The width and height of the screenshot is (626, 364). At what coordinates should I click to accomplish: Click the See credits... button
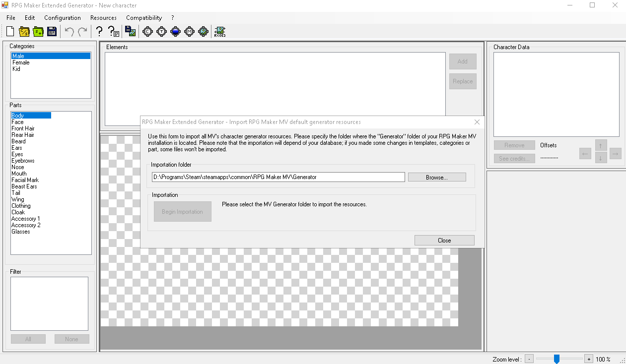point(514,159)
